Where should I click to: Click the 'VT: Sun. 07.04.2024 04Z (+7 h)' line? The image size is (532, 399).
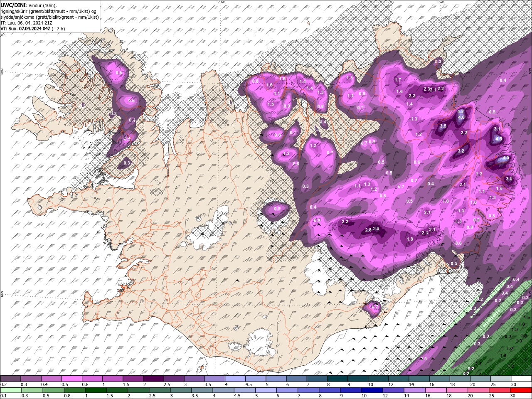(x=33, y=29)
